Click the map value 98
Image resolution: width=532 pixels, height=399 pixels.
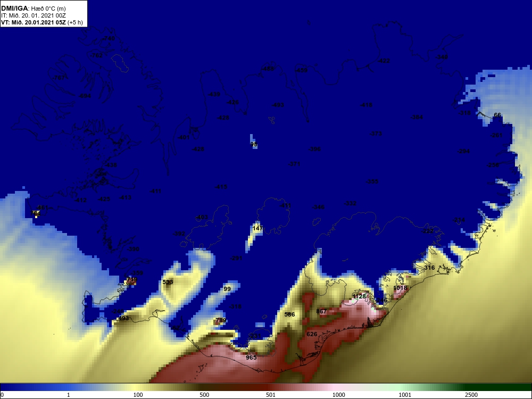coord(254,144)
